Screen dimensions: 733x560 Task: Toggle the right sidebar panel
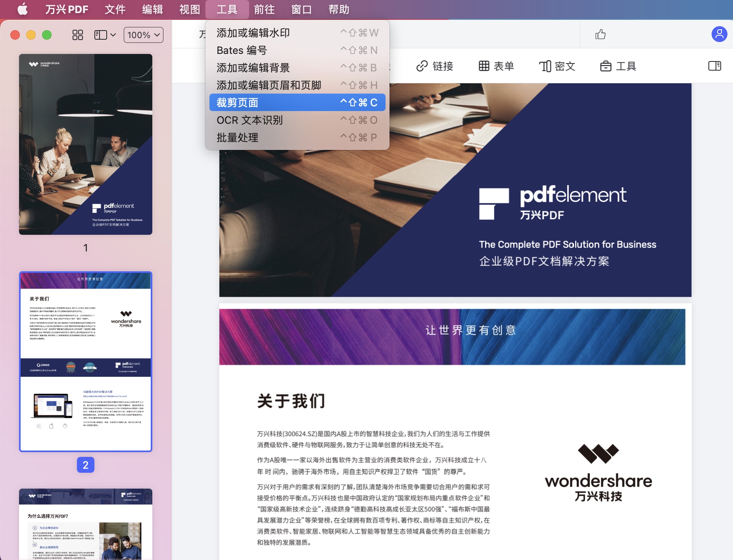point(714,66)
